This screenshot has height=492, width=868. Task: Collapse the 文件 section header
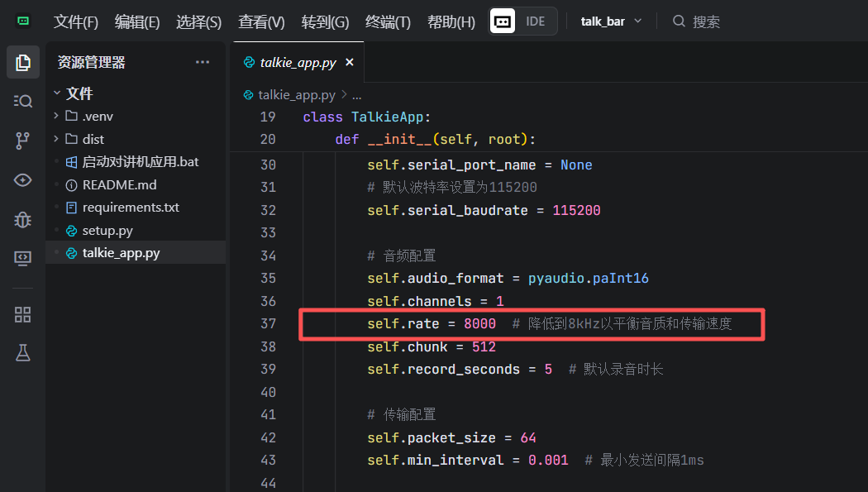coord(79,93)
